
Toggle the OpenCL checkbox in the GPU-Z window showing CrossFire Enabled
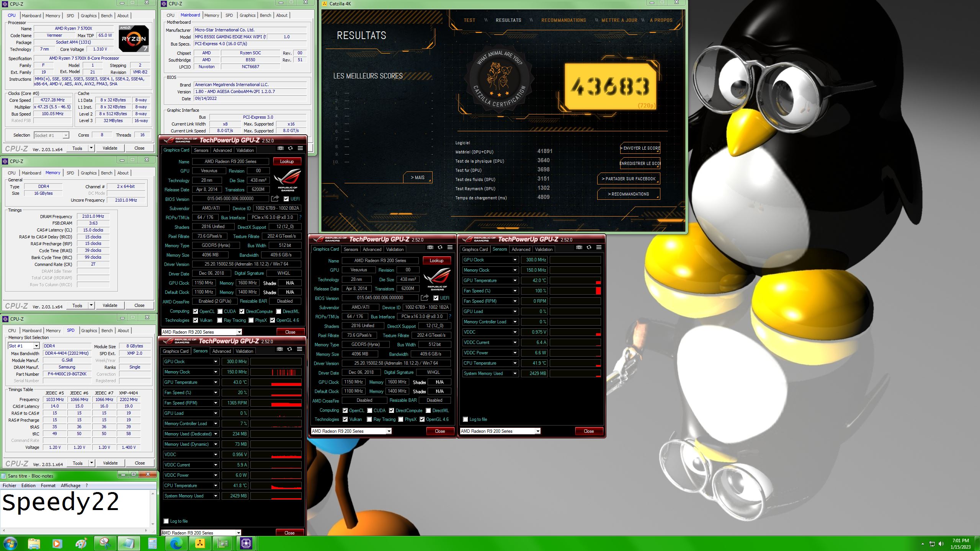196,311
